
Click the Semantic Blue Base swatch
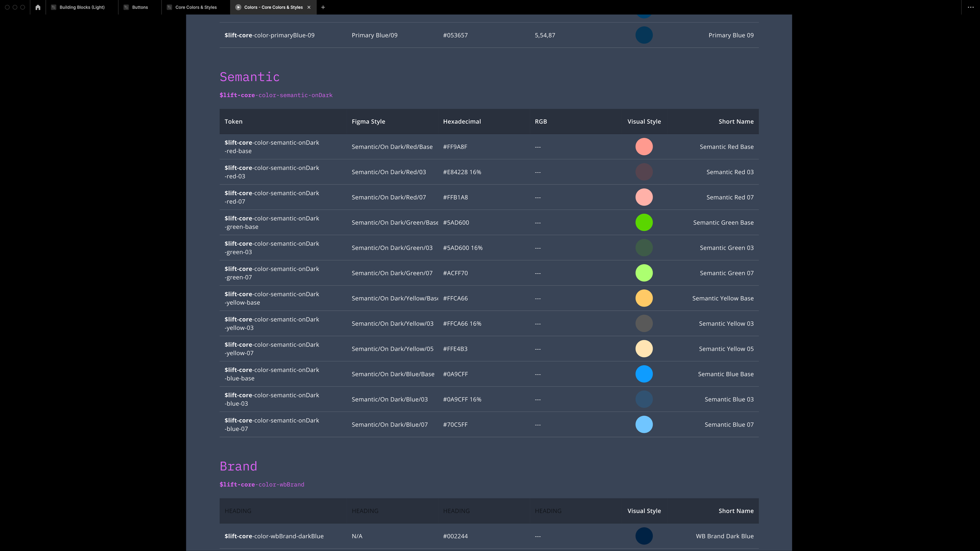pos(644,374)
